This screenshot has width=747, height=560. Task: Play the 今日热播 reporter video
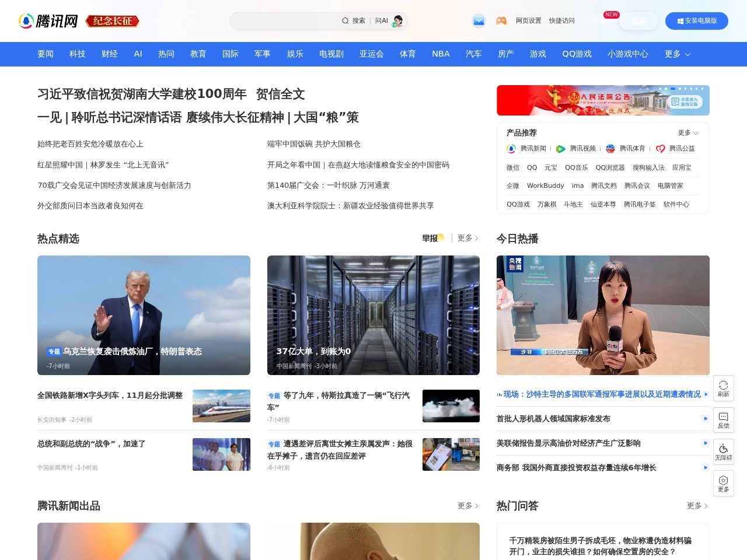click(x=603, y=315)
